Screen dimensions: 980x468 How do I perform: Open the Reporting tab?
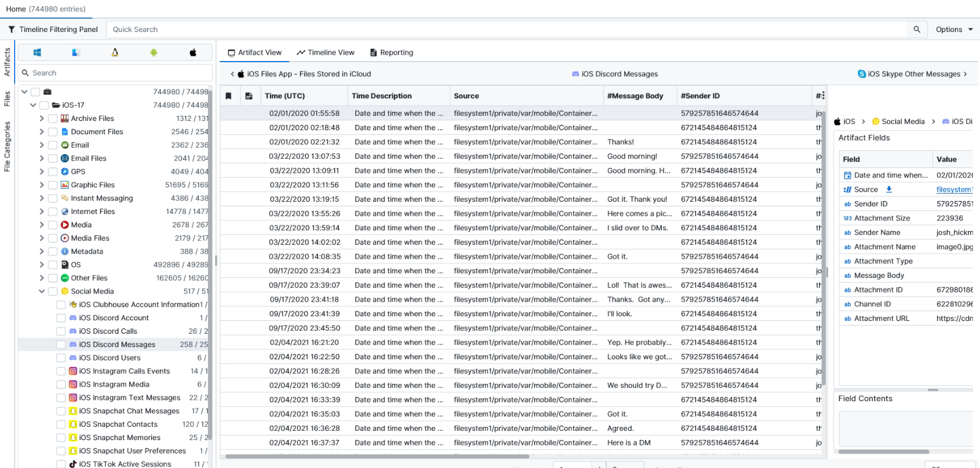coord(392,52)
